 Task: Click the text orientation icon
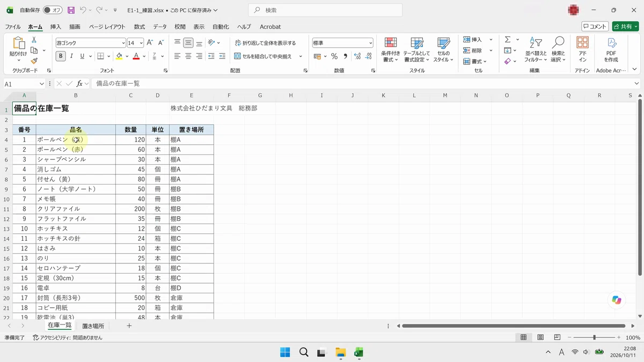[x=211, y=42]
